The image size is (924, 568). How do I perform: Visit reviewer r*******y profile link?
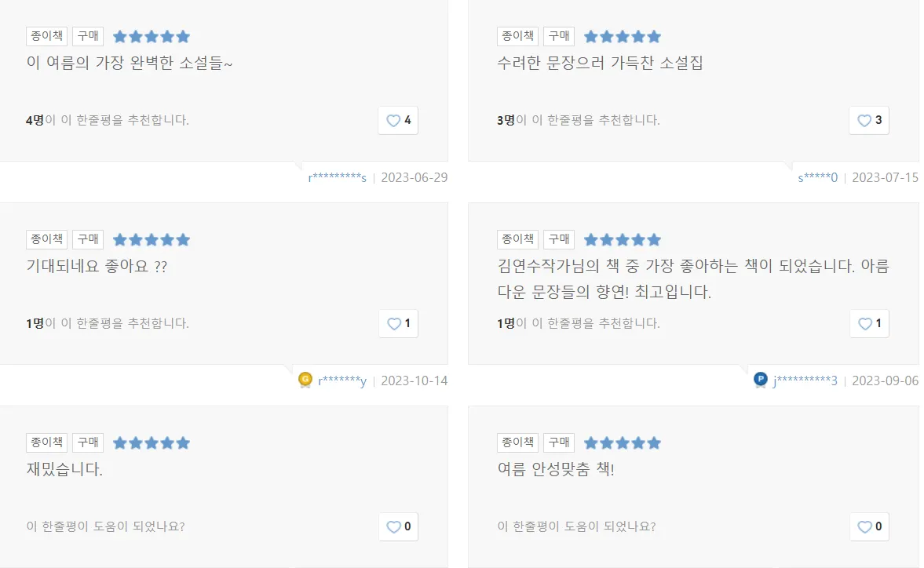pos(341,381)
